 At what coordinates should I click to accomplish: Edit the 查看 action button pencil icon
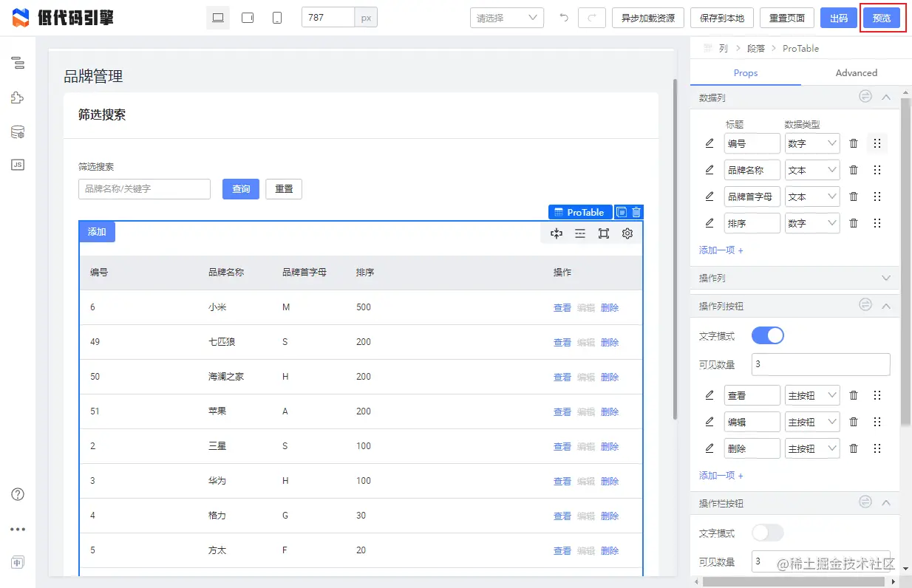coord(709,395)
